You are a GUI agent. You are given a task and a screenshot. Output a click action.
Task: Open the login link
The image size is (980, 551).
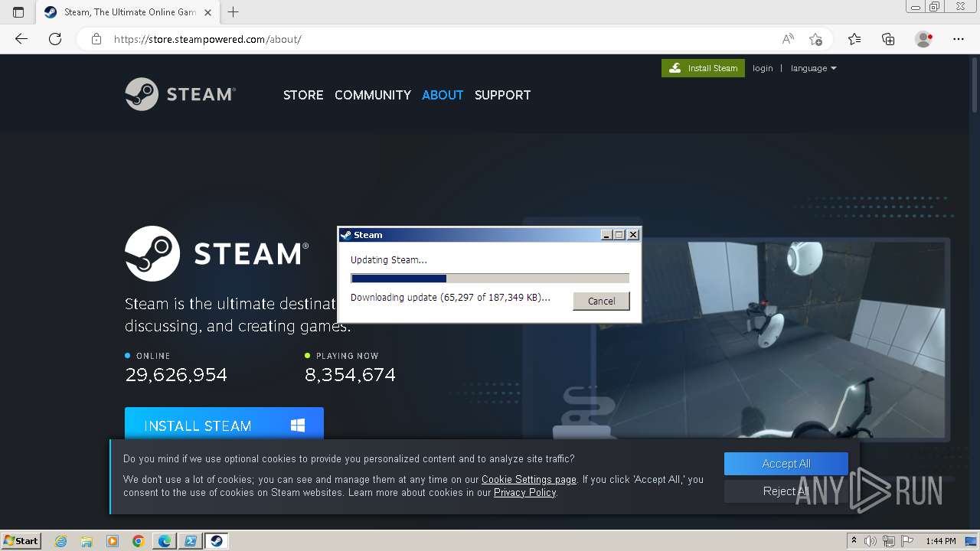coord(763,68)
